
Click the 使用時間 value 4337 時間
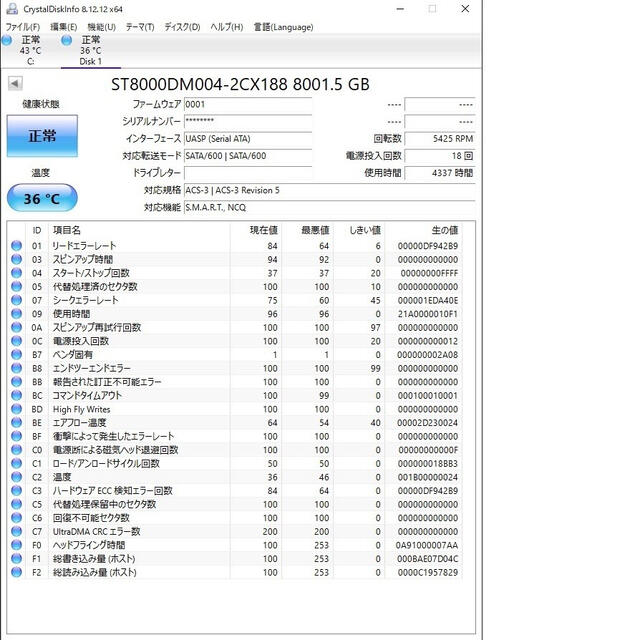[440, 173]
